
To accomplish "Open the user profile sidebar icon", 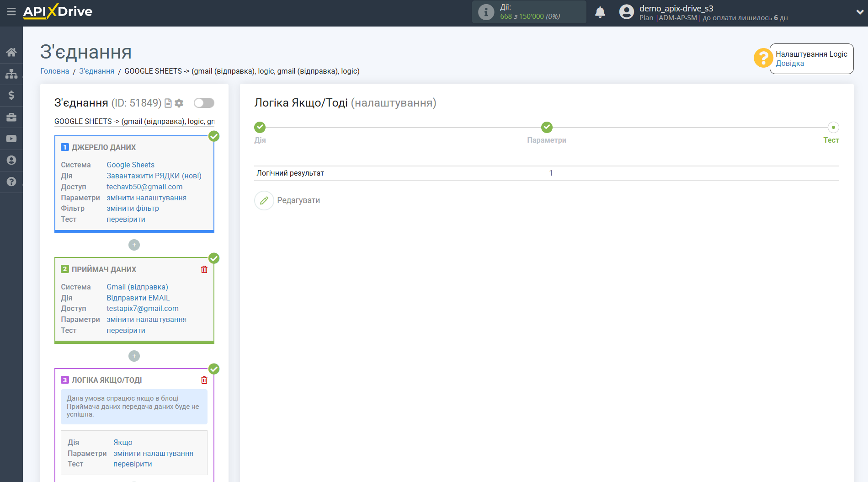I will pyautogui.click(x=11, y=160).
